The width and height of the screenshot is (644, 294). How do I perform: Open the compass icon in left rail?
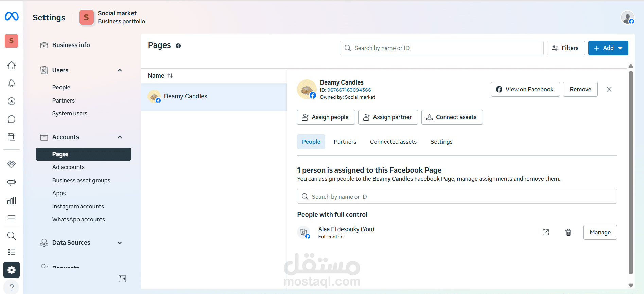(x=12, y=101)
